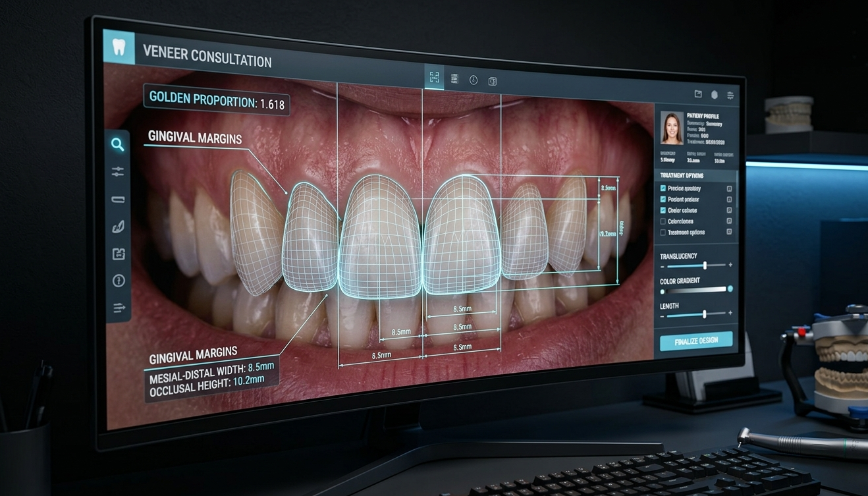The image size is (868, 496).
Task: Open the info icon in the left sidebar
Action: click(x=119, y=281)
